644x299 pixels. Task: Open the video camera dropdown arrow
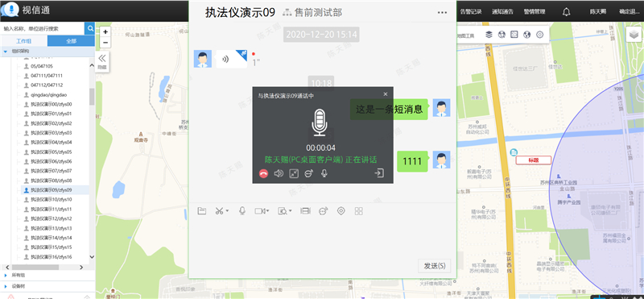click(x=268, y=211)
